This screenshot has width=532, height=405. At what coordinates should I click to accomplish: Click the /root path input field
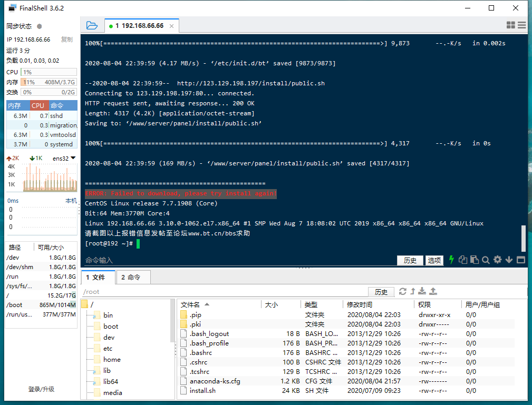coord(224,292)
